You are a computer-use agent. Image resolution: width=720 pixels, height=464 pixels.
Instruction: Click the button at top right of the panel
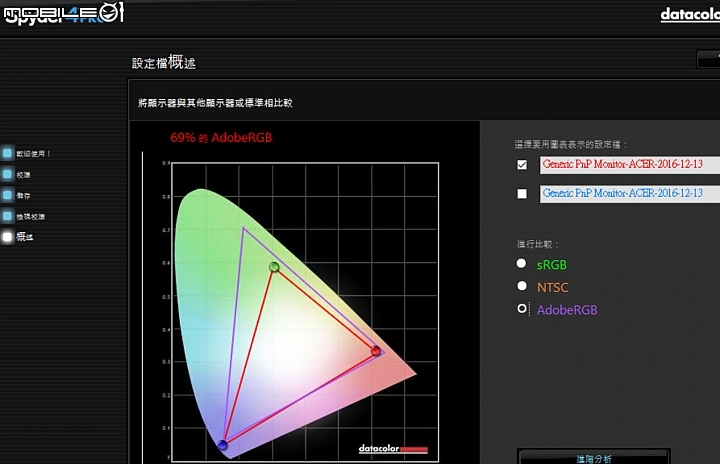pyautogui.click(x=708, y=59)
